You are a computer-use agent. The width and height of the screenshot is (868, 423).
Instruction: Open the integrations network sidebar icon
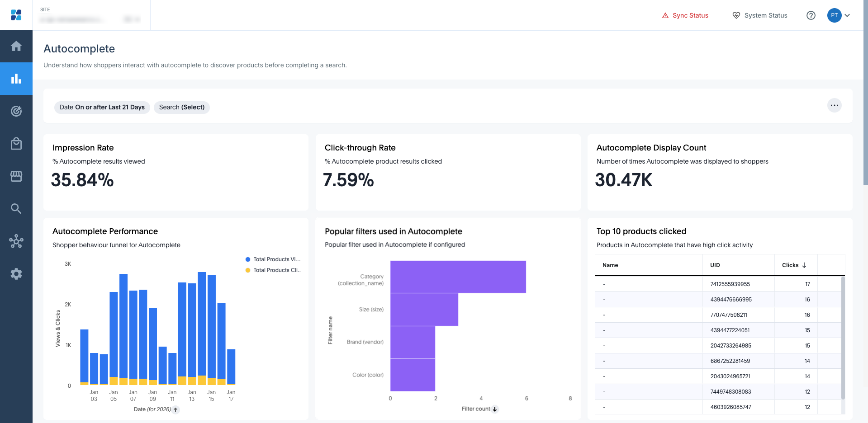16,241
